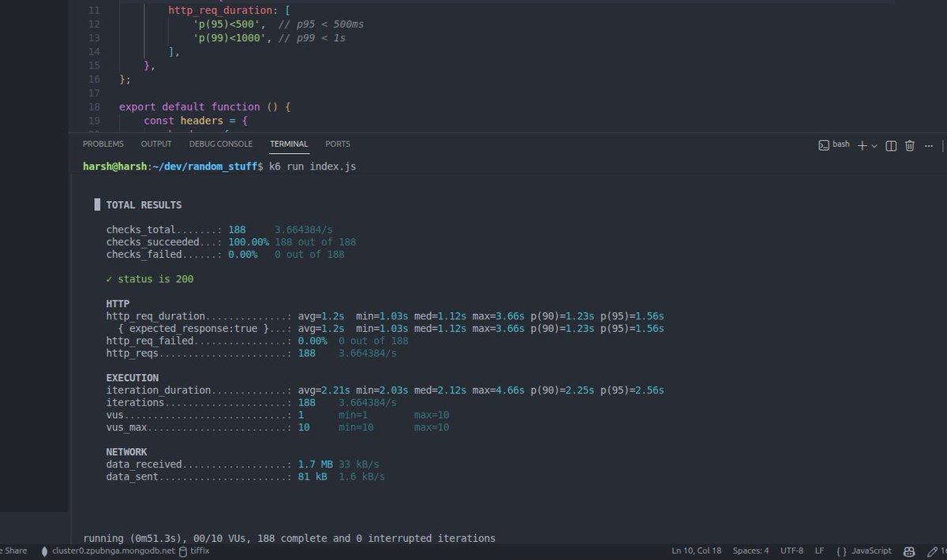Image resolution: width=947 pixels, height=560 pixels.
Task: Click the tiffix database status item
Action: point(194,551)
